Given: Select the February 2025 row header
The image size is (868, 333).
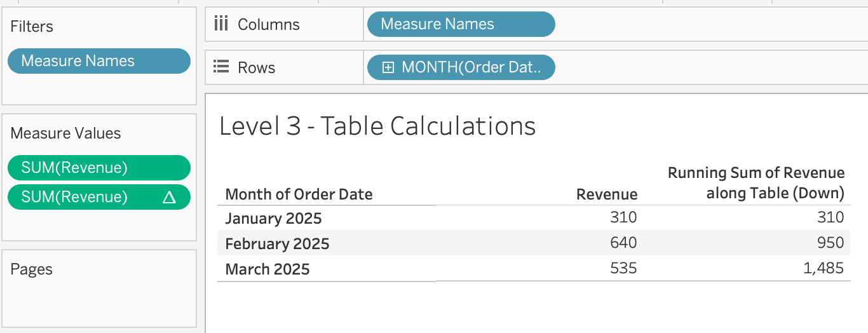Looking at the screenshot, I should pyautogui.click(x=278, y=243).
